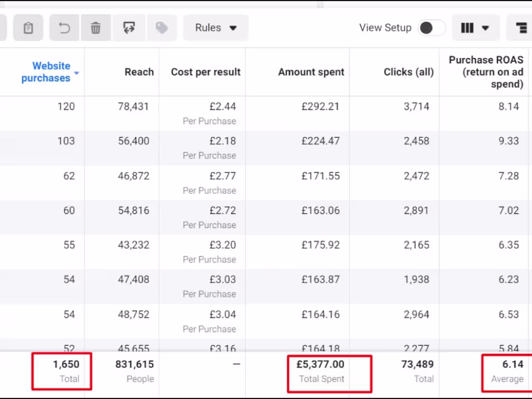532x399 pixels.
Task: Select the Purchase ROAS column header
Action: pyautogui.click(x=486, y=72)
